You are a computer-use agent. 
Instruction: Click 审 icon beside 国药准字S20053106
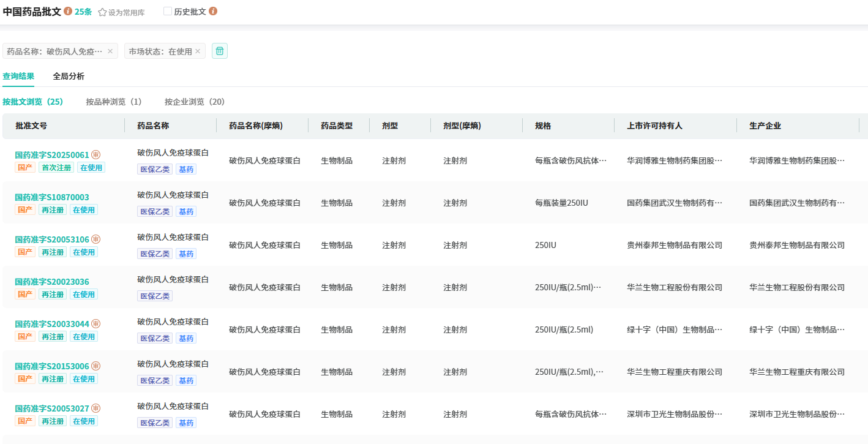click(x=96, y=239)
